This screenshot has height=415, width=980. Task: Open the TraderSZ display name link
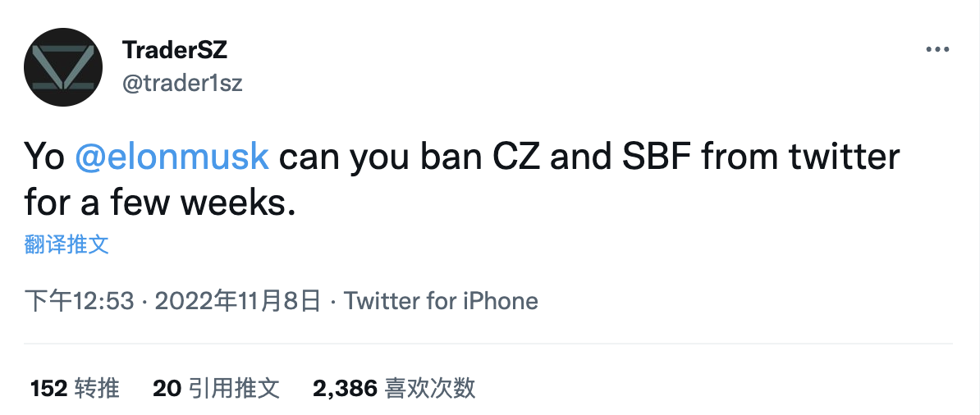(174, 50)
